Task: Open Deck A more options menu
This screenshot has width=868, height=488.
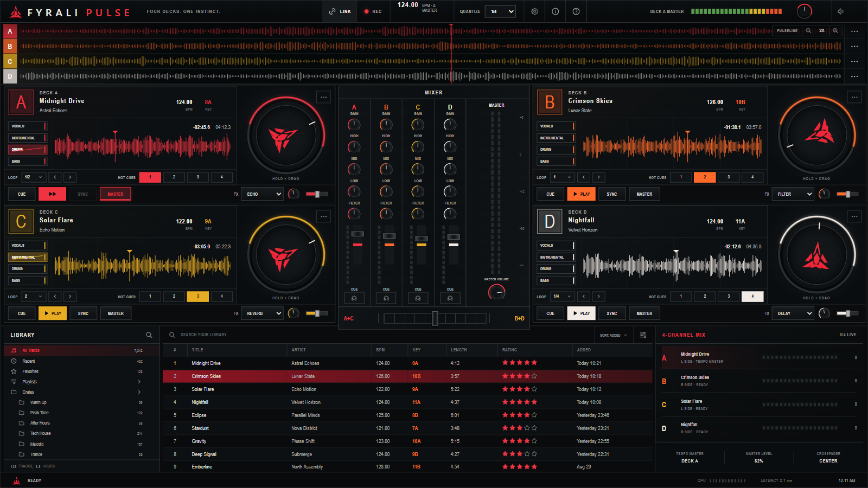Action: click(x=324, y=97)
